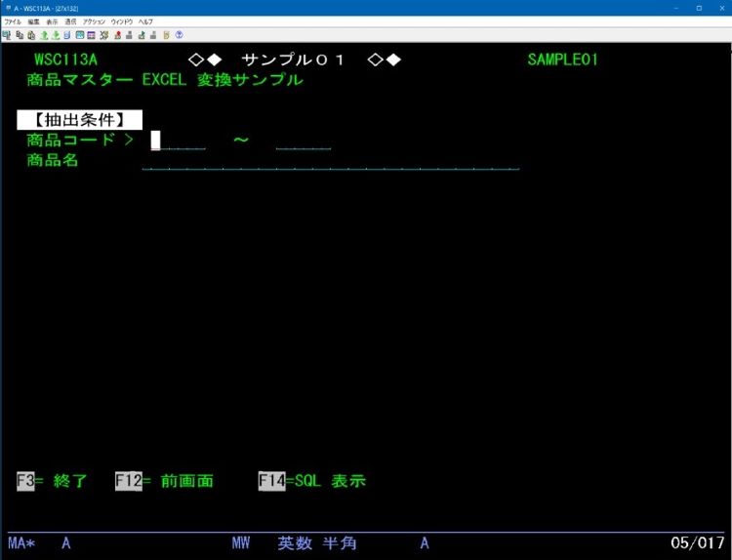Click the Paste clipboard icon in the toolbar
The width and height of the screenshot is (732, 560).
[30, 34]
